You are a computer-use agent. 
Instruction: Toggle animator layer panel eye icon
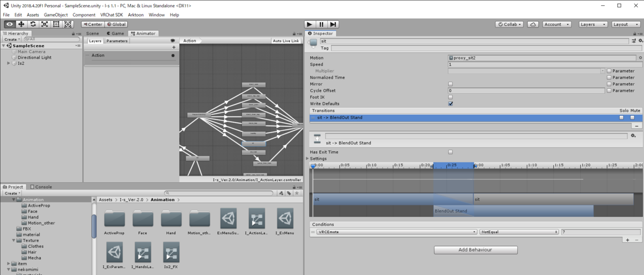coord(173,41)
